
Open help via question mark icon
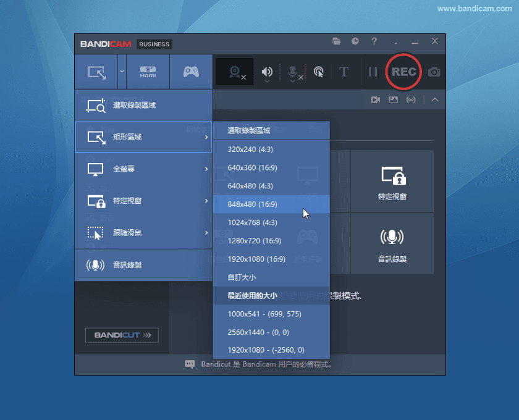pyautogui.click(x=374, y=41)
